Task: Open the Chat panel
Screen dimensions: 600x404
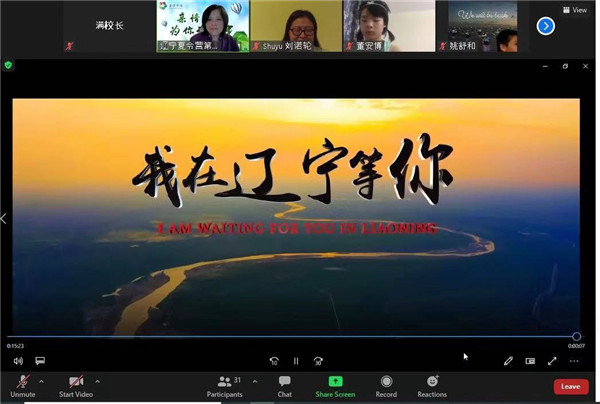Action: coord(284,386)
